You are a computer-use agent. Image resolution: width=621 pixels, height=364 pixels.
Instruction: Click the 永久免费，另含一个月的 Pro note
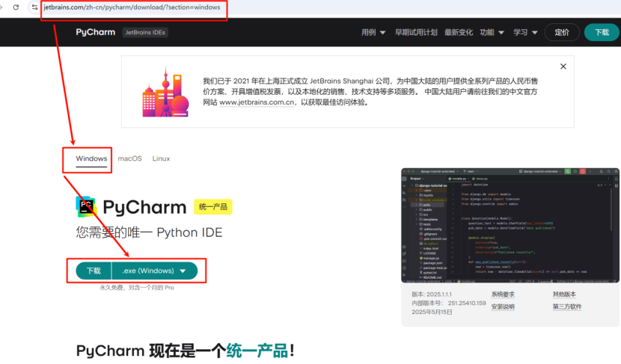point(137,288)
